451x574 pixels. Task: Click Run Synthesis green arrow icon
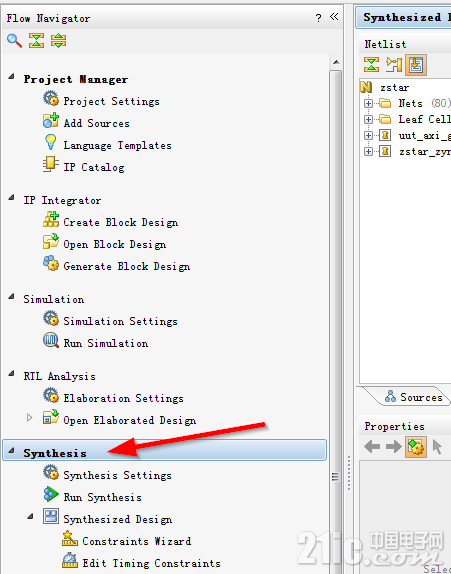[x=51, y=495]
